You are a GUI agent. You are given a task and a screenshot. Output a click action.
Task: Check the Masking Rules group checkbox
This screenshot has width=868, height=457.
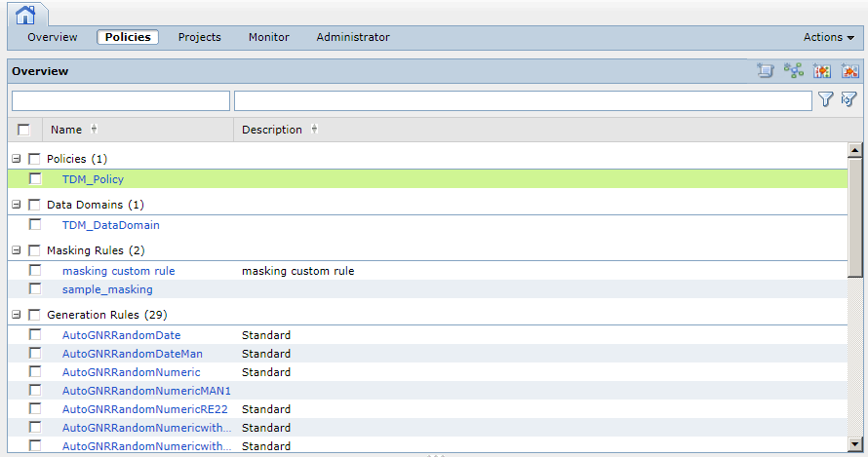[34, 250]
